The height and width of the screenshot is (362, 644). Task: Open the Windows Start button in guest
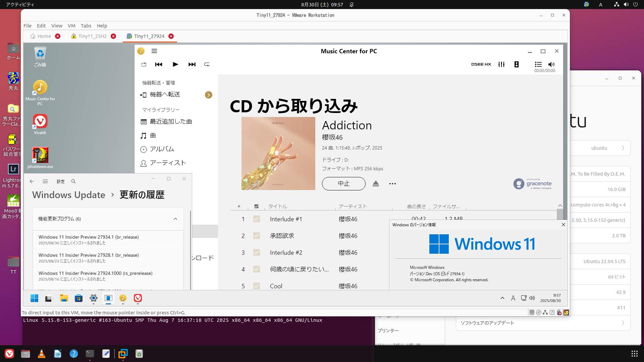coord(34,298)
